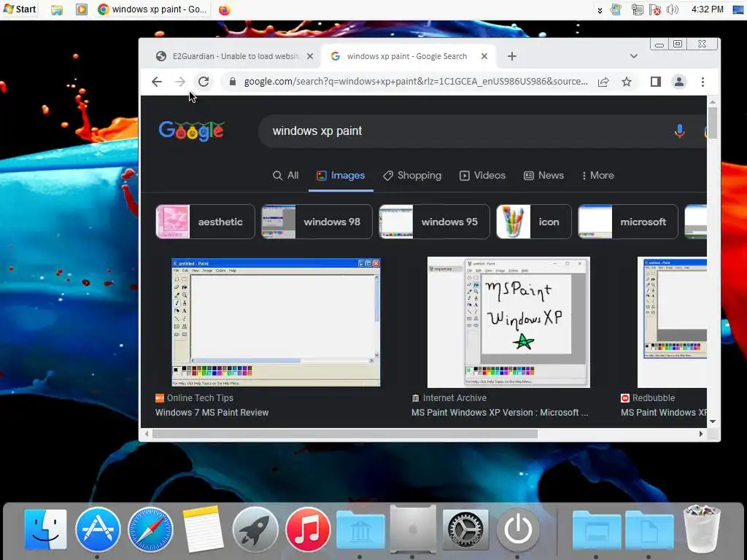Open the Redbubble Paint image thumbnail
This screenshot has width=747, height=560.
tap(672, 322)
